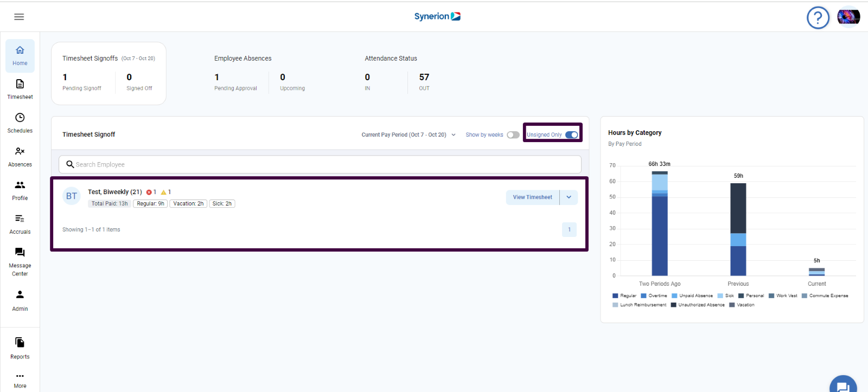The image size is (868, 392).
Task: Click the yellow warning icon for Test, Biweekly
Action: 163,192
